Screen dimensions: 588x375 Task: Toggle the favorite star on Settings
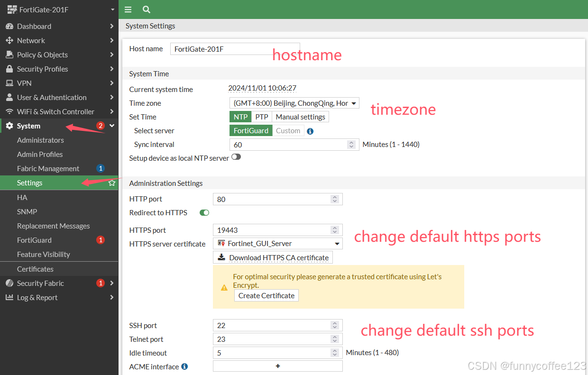coord(112,183)
